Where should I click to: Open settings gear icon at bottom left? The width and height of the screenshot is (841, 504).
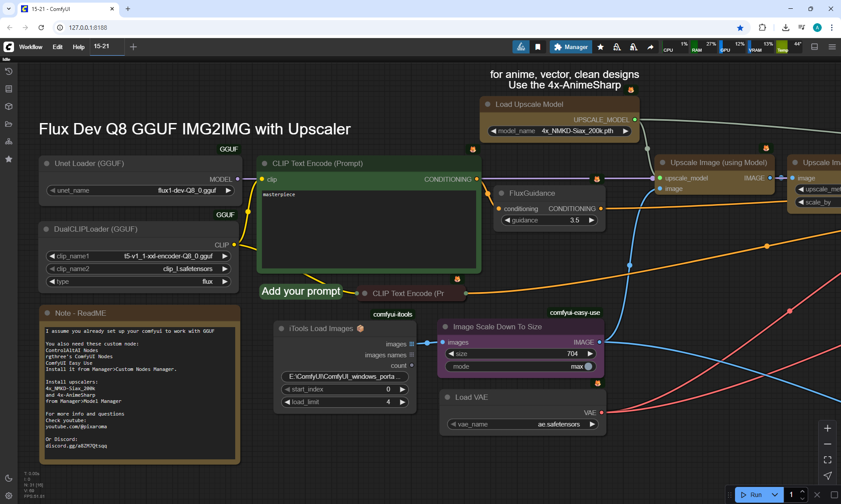pos(9,496)
